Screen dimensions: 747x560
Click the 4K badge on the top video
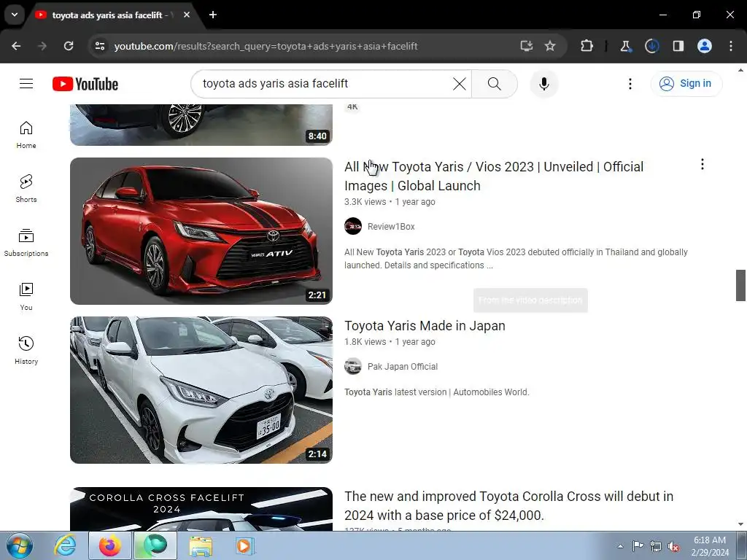(352, 106)
